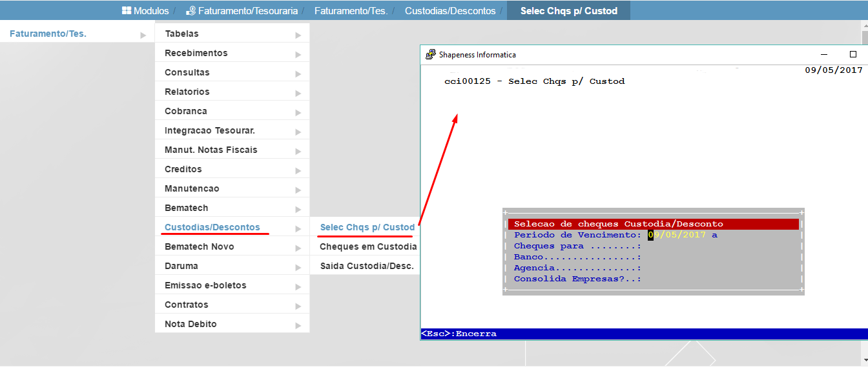Expand the Manut. Notas Fiscais arrow
The height and width of the screenshot is (371, 868).
tap(298, 151)
